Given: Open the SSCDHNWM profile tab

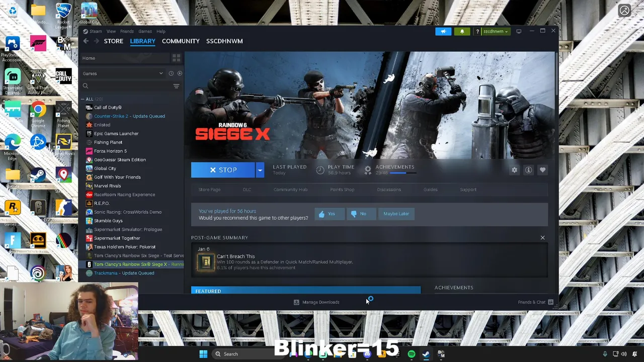Looking at the screenshot, I should coord(224,41).
